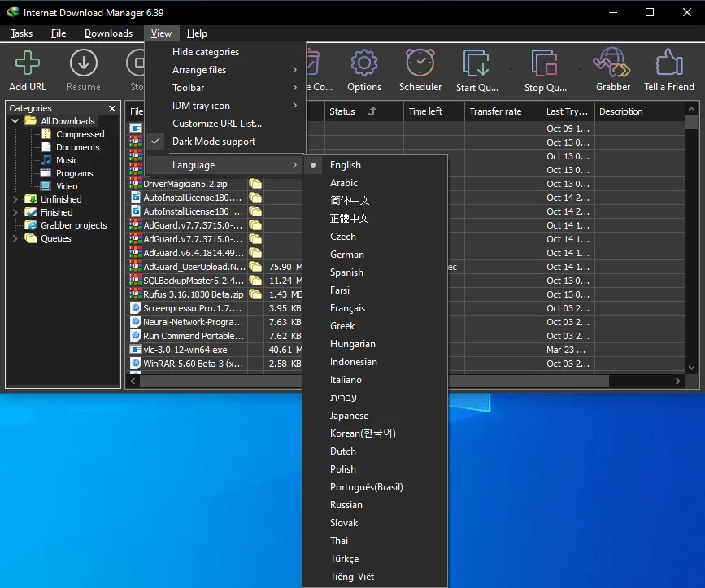Select the Programs category icon
Viewport: 705px width, 588px height.
coord(46,173)
